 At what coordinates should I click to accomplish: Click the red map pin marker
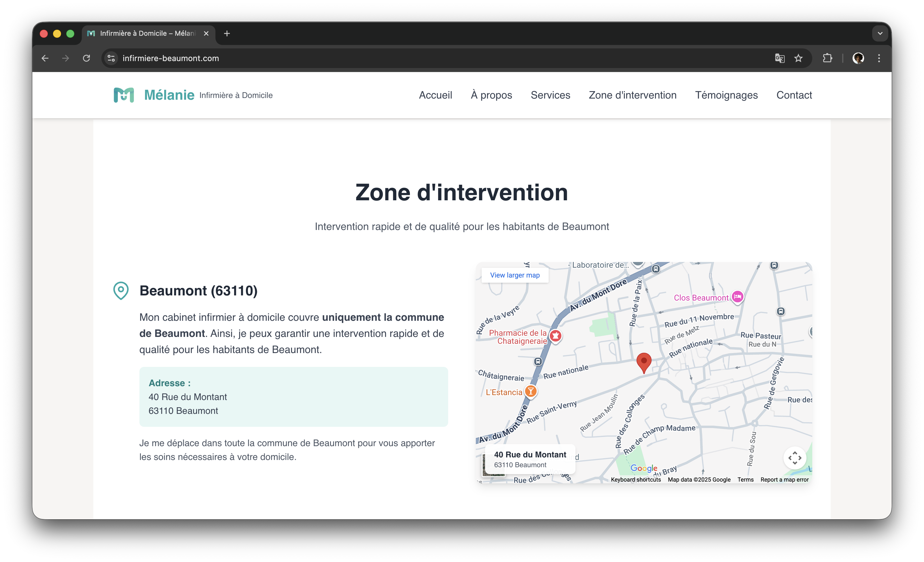(643, 362)
